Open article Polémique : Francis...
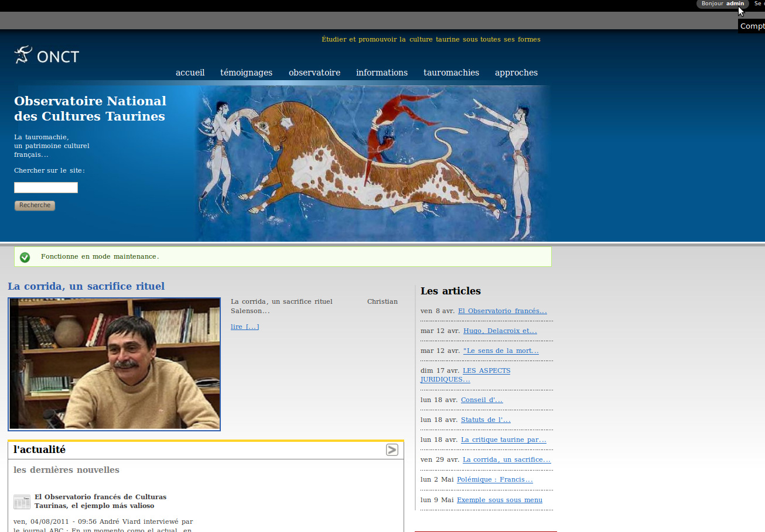Screen dimensions: 765x532 coord(494,479)
